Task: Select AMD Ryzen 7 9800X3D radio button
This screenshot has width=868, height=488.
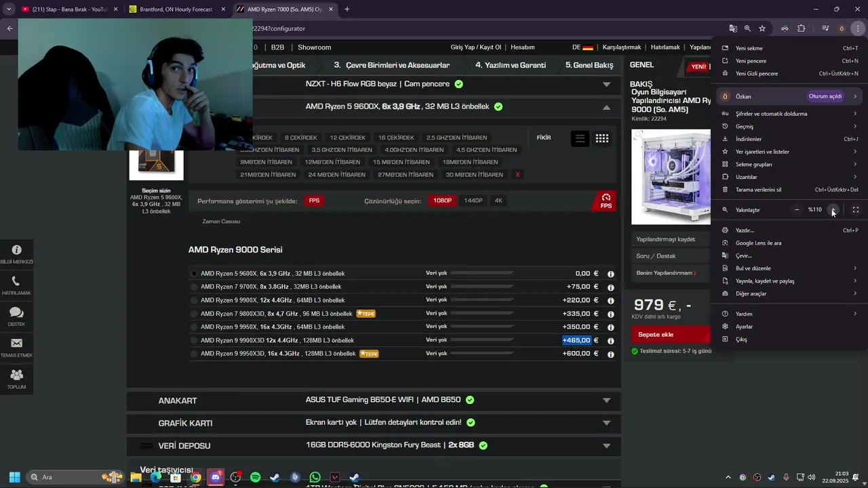Action: pyautogui.click(x=194, y=314)
